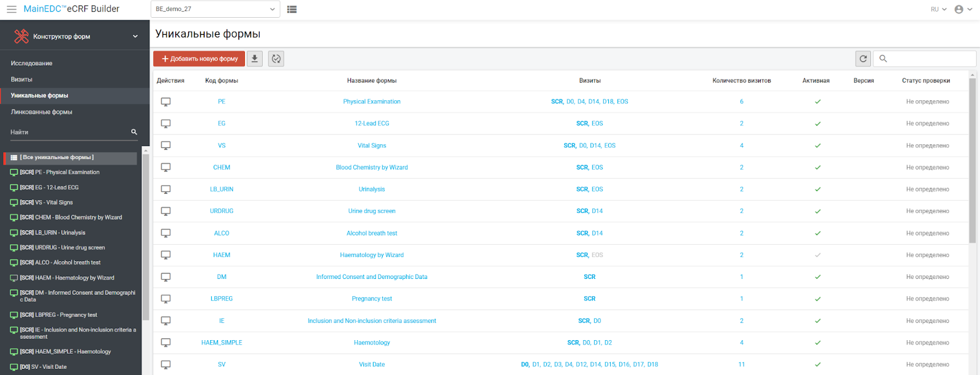
Task: Click the HAEM_SIMPLE form code link
Action: coord(222,343)
